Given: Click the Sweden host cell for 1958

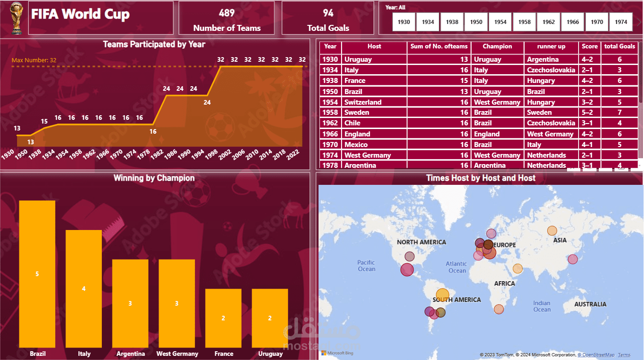Looking at the screenshot, I should pyautogui.click(x=374, y=112).
